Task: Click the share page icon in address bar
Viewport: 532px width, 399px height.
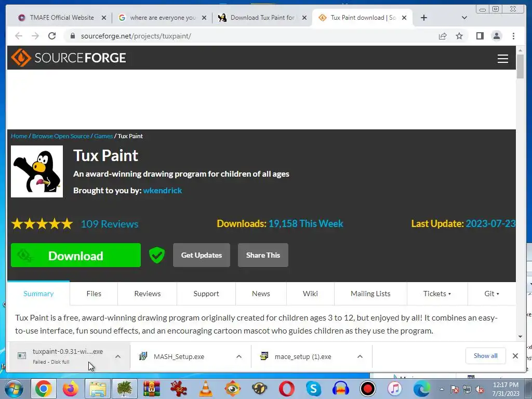Action: (443, 36)
